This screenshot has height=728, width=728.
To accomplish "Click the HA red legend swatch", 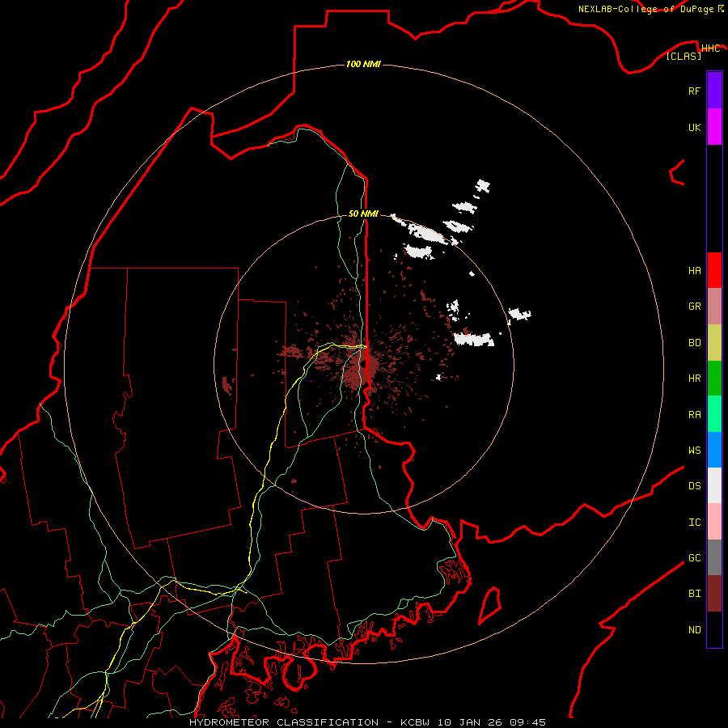I will pos(714,270).
